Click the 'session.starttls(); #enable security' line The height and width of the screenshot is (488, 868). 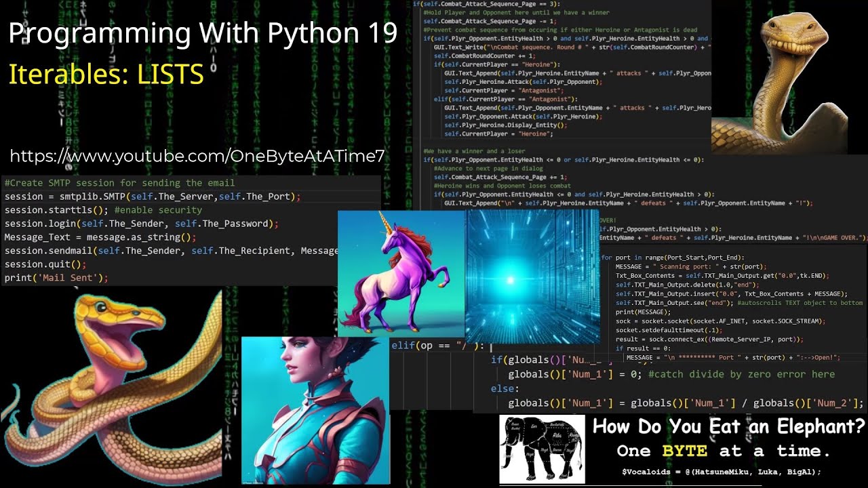(104, 210)
